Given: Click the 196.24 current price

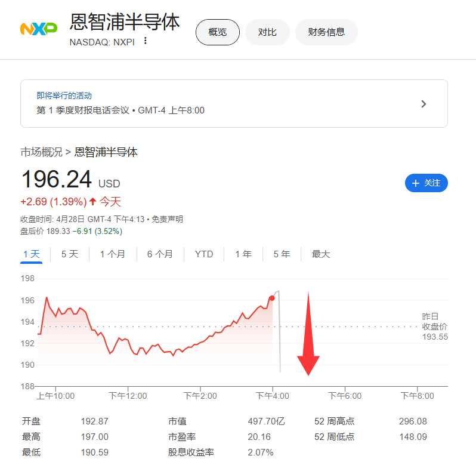Looking at the screenshot, I should click(57, 179).
